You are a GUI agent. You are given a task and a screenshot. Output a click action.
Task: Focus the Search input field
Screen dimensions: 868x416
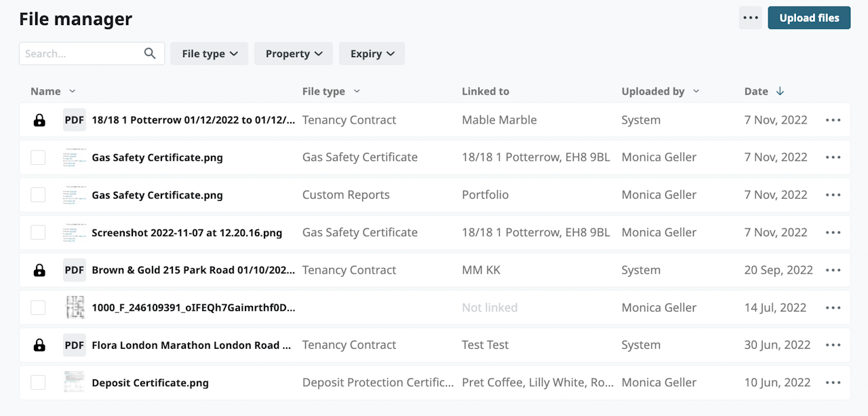81,54
